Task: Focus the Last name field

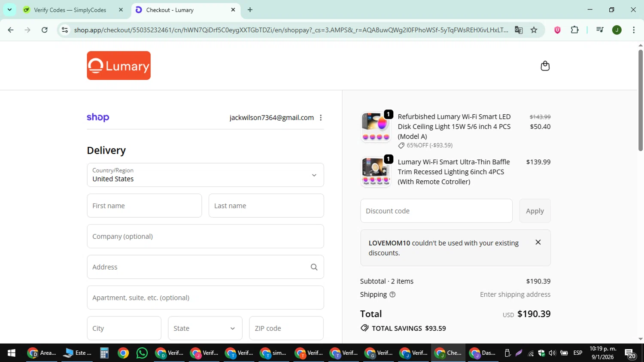Action: tap(266, 206)
